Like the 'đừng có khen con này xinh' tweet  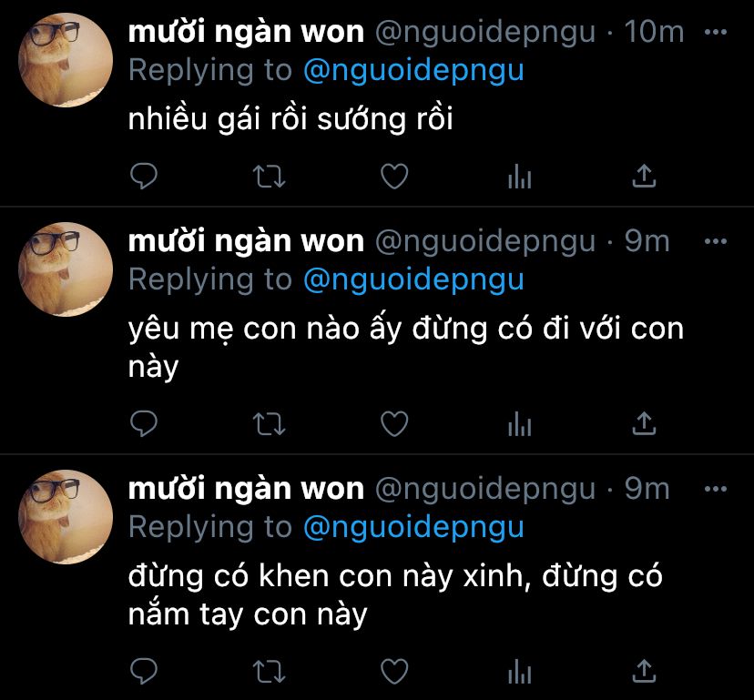[x=394, y=671]
